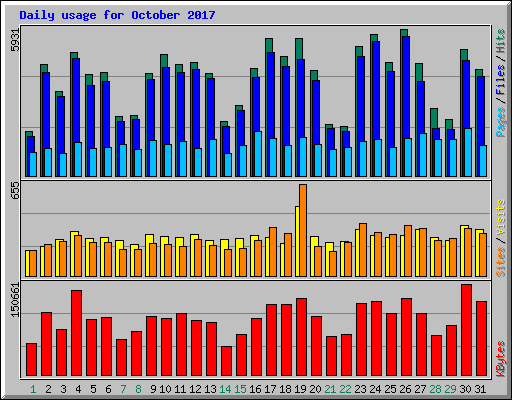Select day label "20" on the x-axis
Image resolution: width=512 pixels, height=400 pixels.
click(315, 389)
